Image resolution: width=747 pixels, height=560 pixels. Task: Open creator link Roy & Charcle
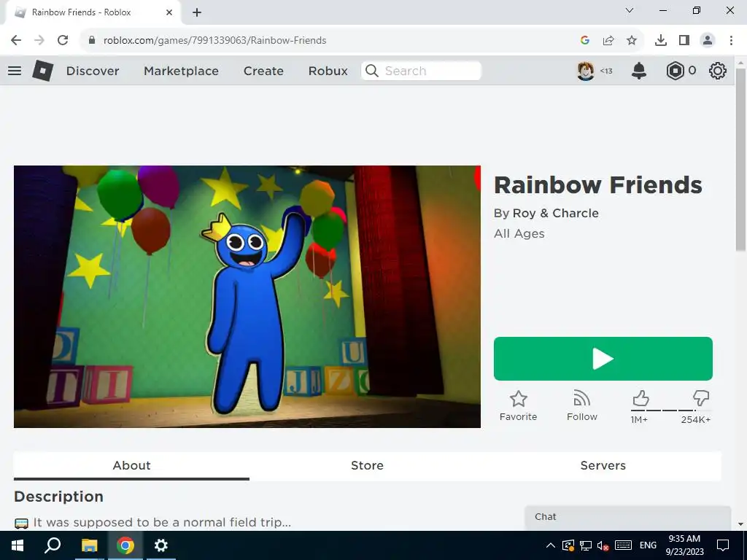coord(555,214)
